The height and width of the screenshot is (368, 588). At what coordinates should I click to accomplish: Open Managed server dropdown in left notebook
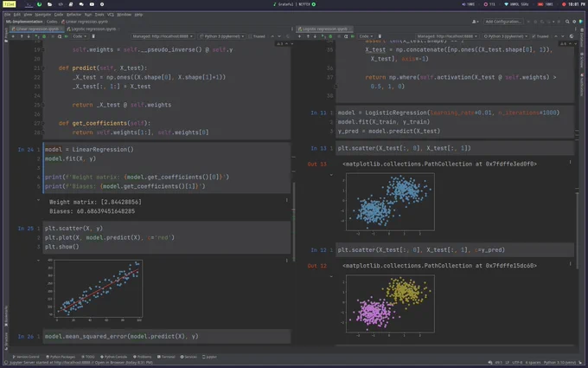[x=163, y=36]
